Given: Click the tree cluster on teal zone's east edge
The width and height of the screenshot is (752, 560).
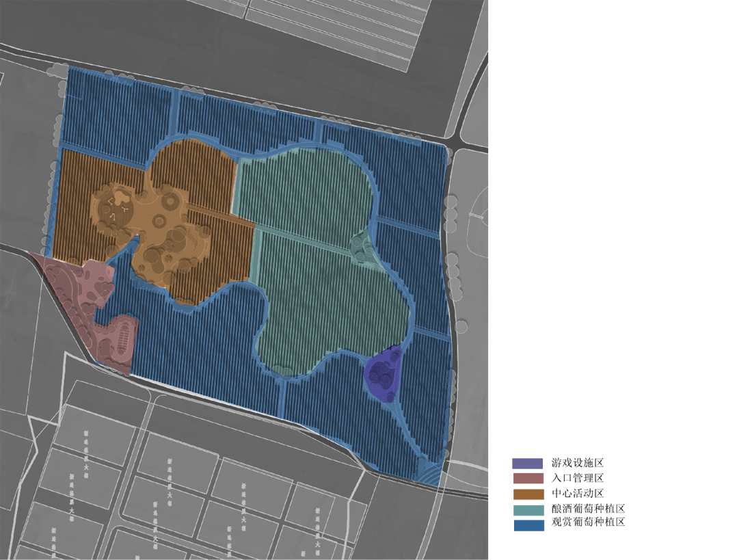Looking at the screenshot, I should click(360, 248).
